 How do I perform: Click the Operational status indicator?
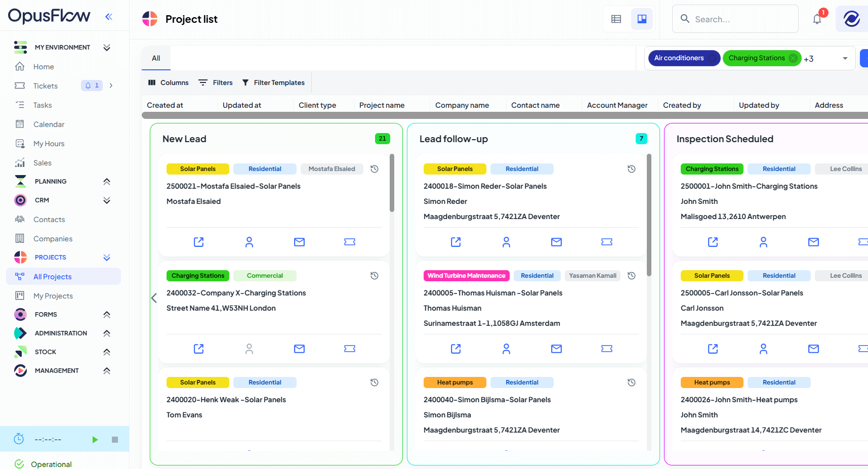click(x=44, y=464)
